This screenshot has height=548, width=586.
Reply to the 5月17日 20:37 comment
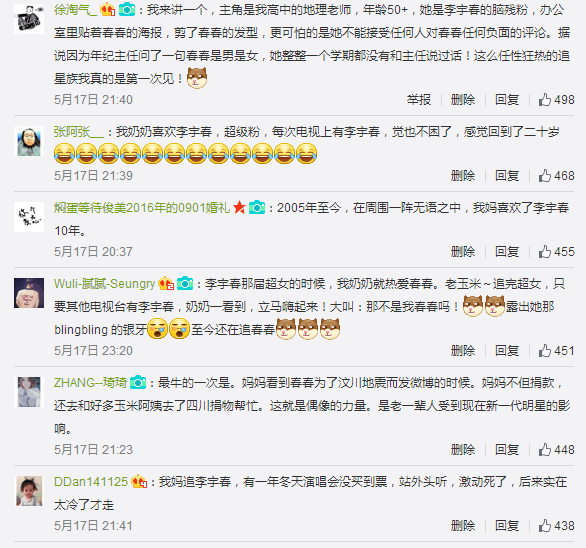[507, 252]
